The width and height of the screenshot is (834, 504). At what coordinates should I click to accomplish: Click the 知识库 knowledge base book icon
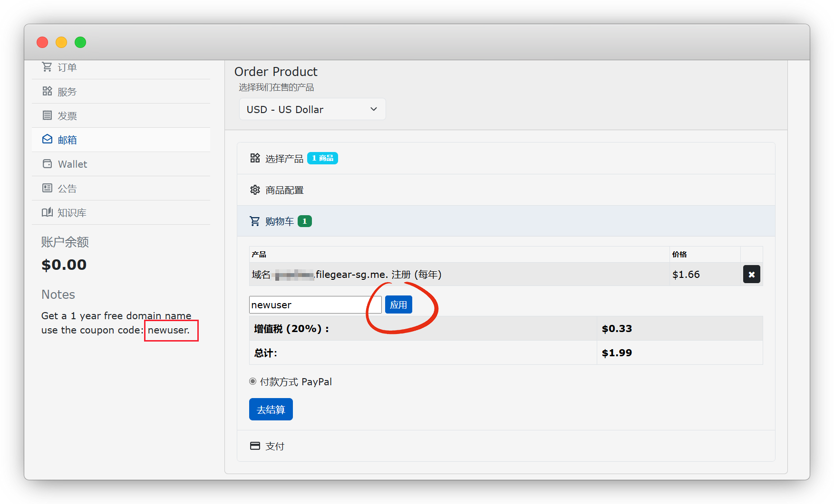pyautogui.click(x=47, y=212)
